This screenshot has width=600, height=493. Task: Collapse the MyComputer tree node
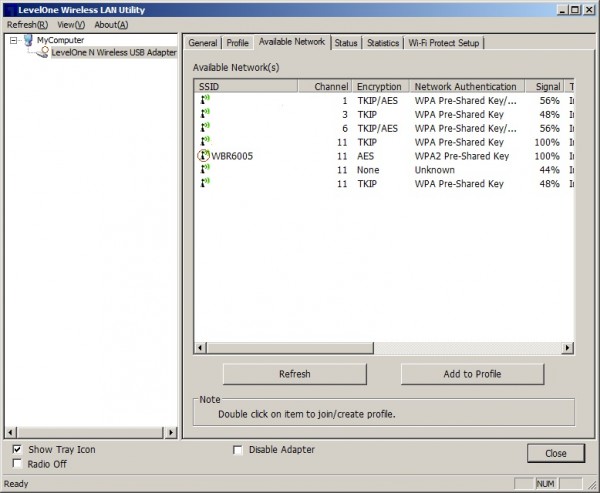pos(13,40)
